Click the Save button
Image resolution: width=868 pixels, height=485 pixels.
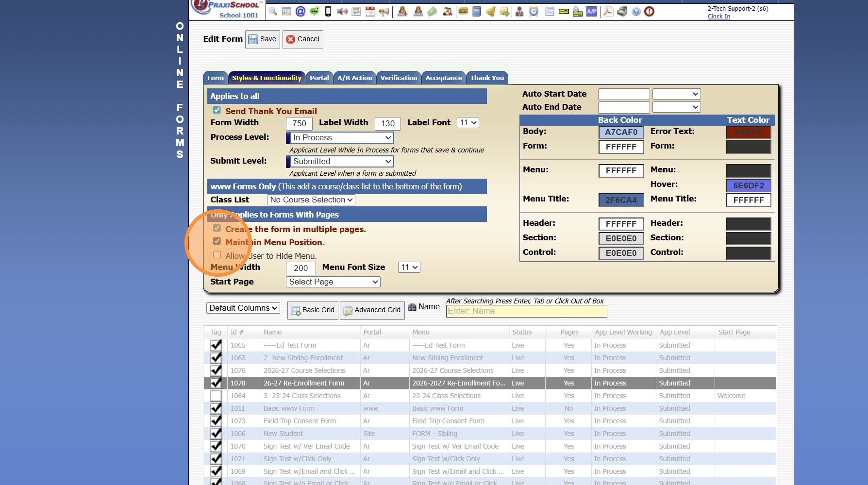pos(263,39)
